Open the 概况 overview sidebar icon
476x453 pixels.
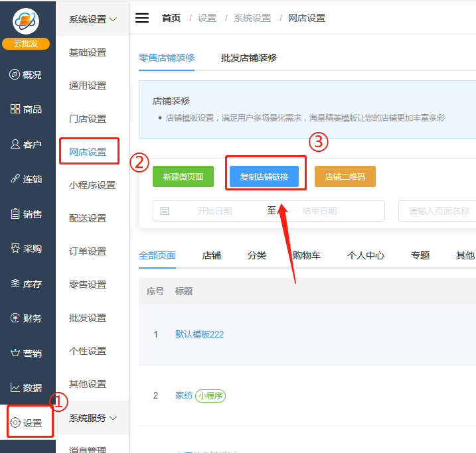tap(15, 75)
